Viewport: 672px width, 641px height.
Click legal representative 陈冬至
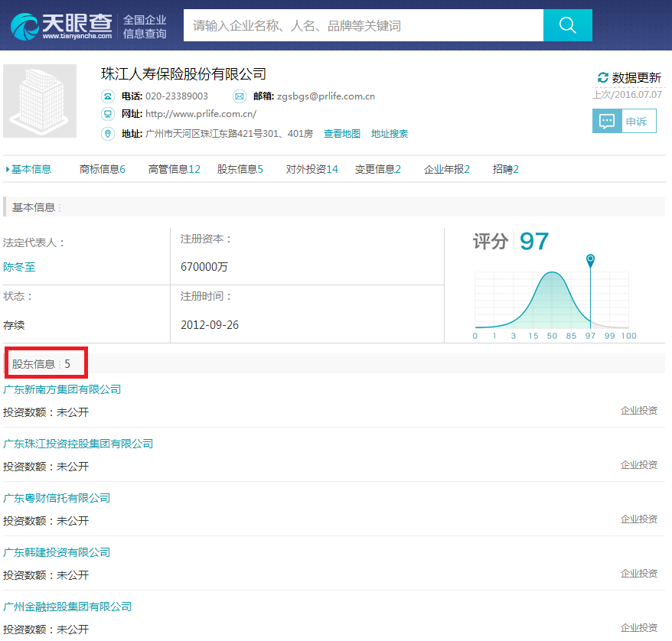[19, 267]
